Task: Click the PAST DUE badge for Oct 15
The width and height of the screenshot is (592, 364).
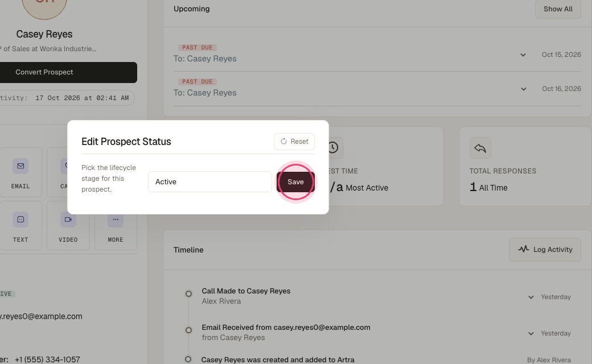Action: (197, 48)
